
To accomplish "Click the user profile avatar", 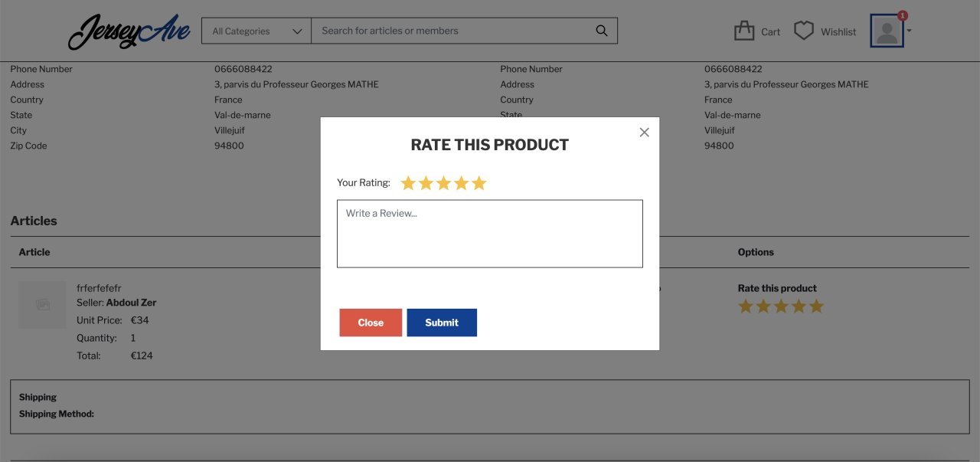I will pos(887,31).
